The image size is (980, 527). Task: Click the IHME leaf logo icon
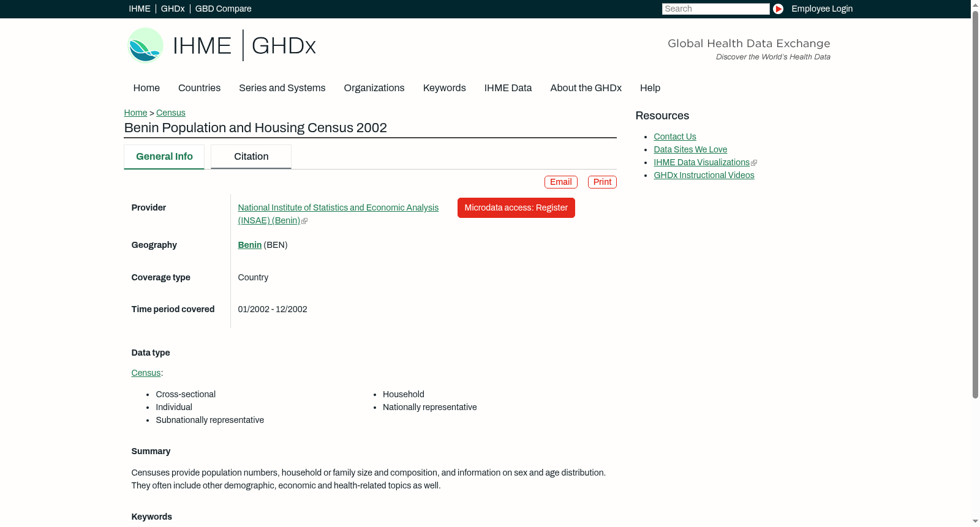145,45
